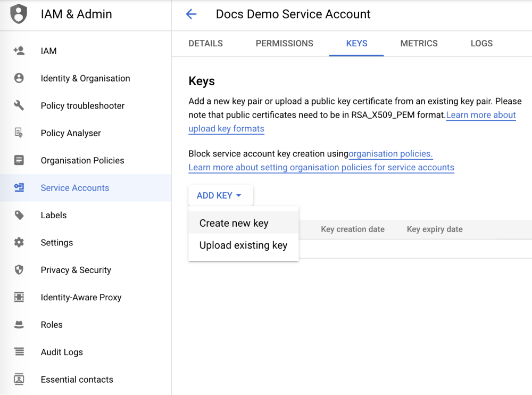This screenshot has height=395, width=532.
Task: Open Audit Logs in the sidebar
Action: [62, 352]
